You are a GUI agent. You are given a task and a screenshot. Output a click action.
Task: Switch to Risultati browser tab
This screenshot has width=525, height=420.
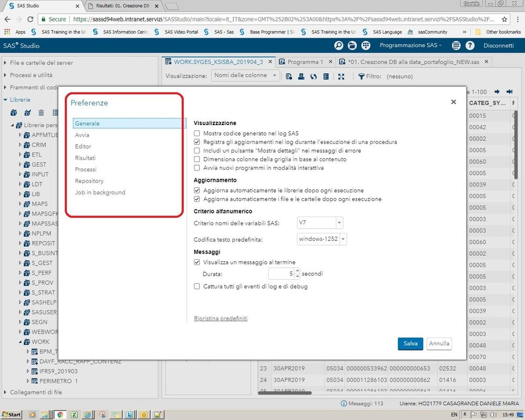click(x=122, y=6)
